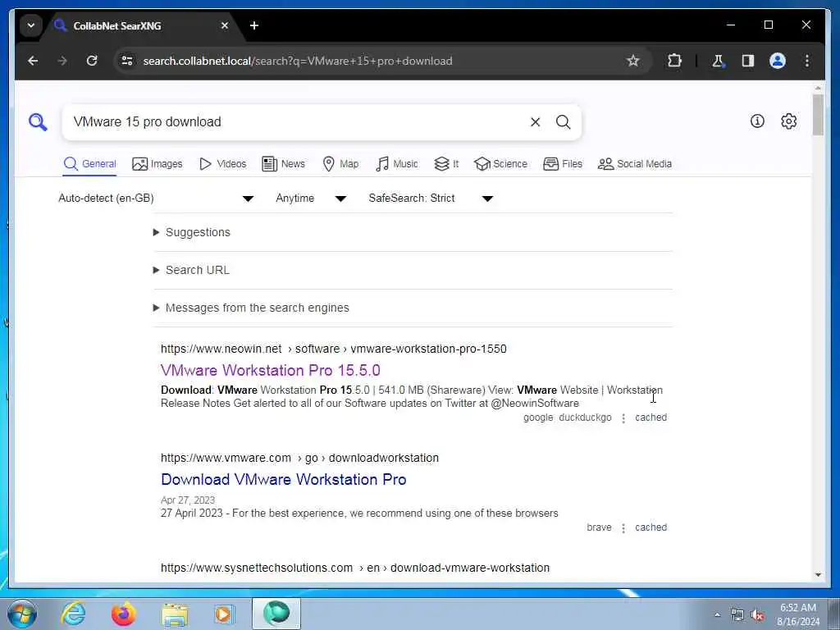Click the google engine label
The width and height of the screenshot is (840, 630).
(x=538, y=418)
